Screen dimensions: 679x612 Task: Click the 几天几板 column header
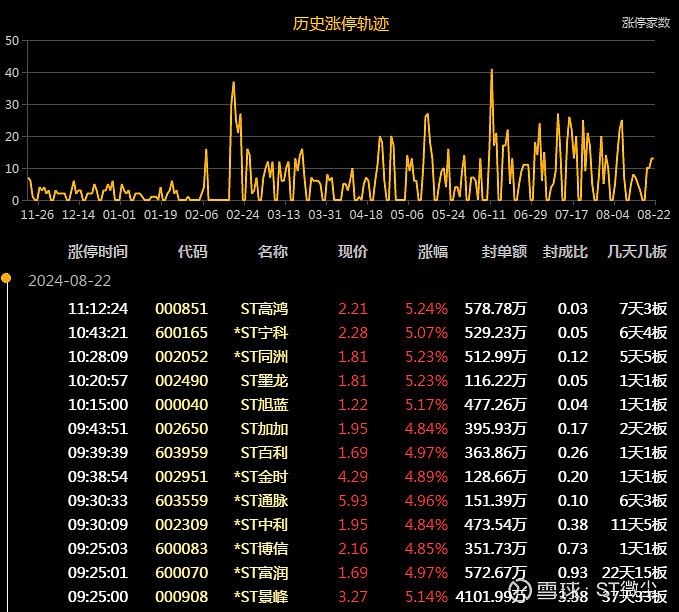[637, 251]
